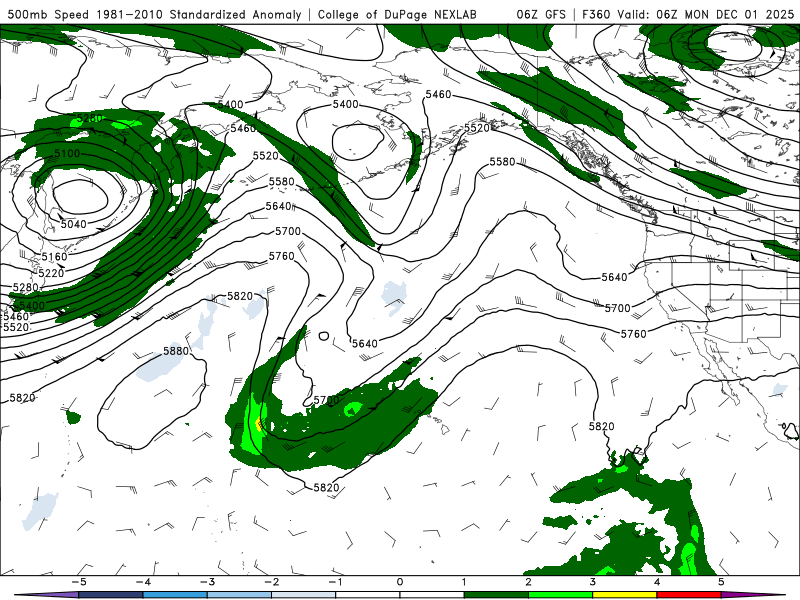Click the '3' colorbar tick label
Image resolution: width=800 pixels, height=600 pixels.
coord(593,582)
